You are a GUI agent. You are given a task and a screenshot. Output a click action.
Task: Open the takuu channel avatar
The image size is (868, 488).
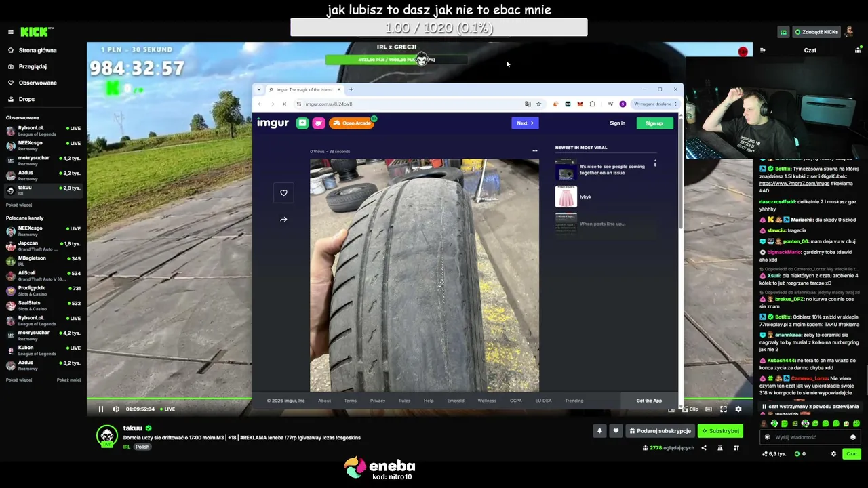tap(106, 436)
